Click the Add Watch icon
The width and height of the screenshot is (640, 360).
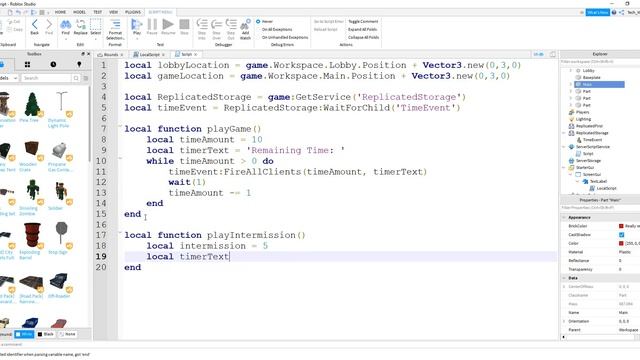(245, 24)
